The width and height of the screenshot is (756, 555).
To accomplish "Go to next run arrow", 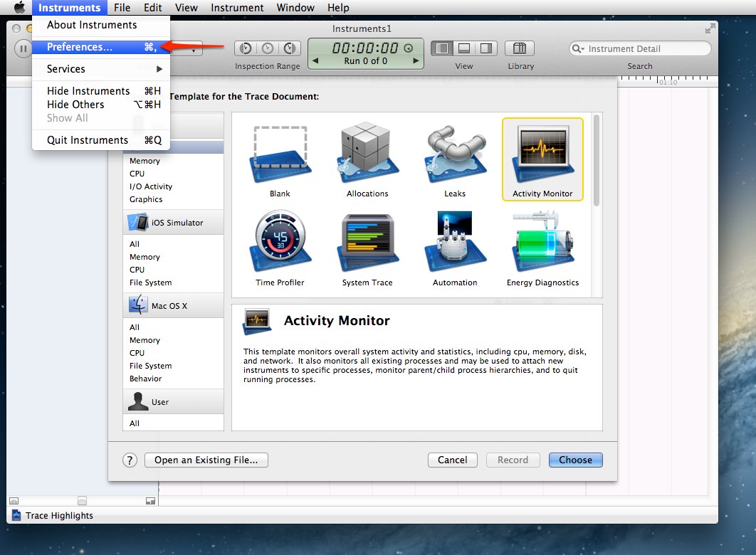I will (x=416, y=60).
